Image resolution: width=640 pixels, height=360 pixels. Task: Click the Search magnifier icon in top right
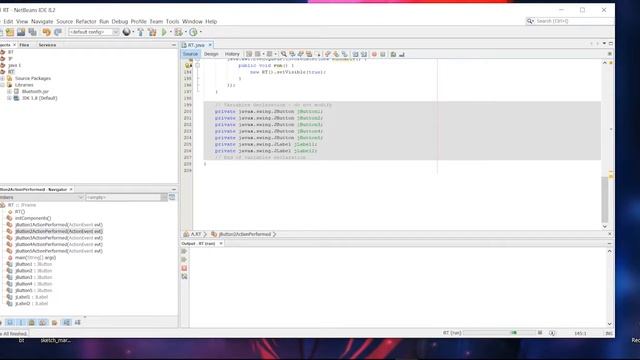pyautogui.click(x=530, y=21)
